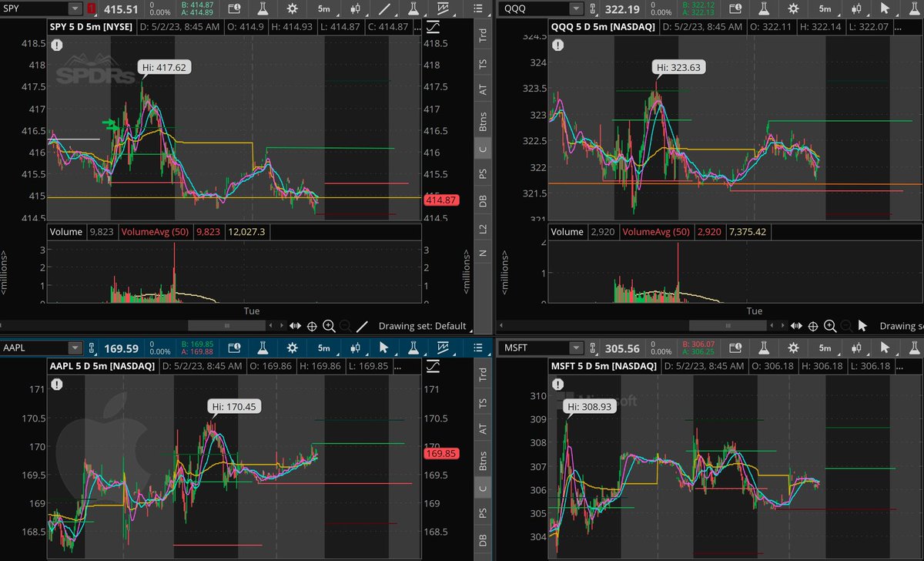Viewport: 924px width, 561px height.
Task: Open QQQ chart mode candlestick selector
Action: coord(858,8)
